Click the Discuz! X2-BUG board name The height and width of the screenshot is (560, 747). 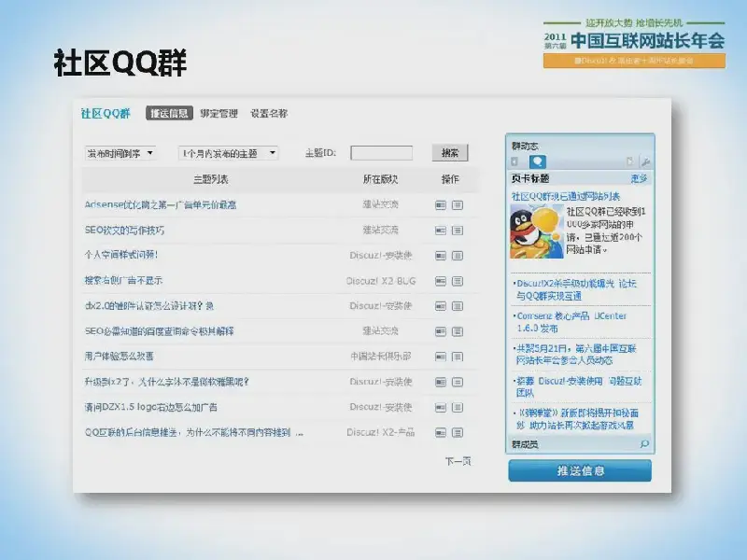pos(381,281)
